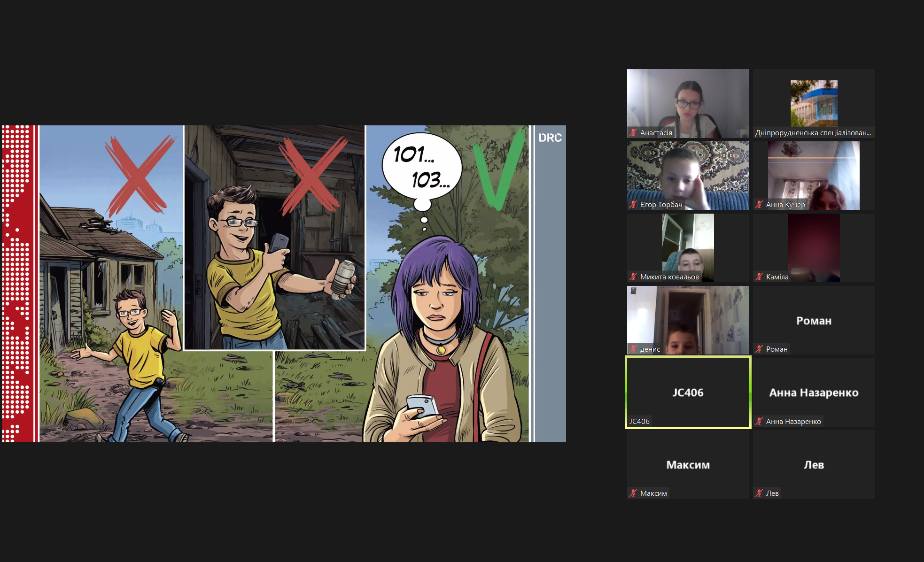Click muted mic icon beside Лев label
The width and height of the screenshot is (924, 562).
click(x=759, y=493)
